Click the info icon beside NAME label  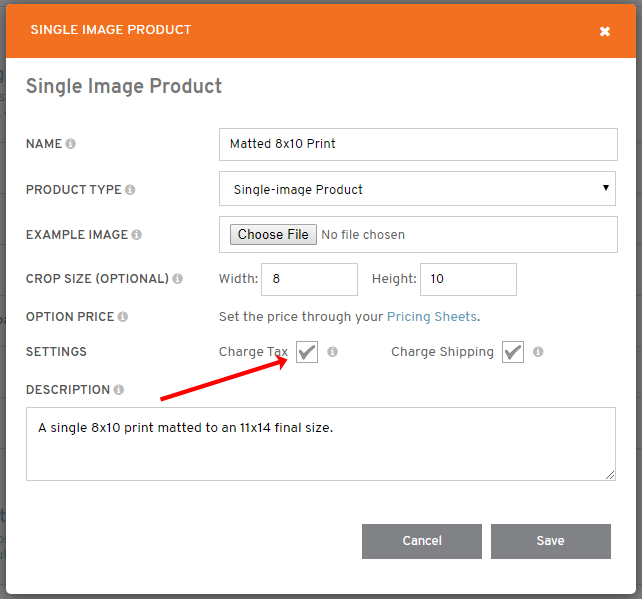point(70,144)
